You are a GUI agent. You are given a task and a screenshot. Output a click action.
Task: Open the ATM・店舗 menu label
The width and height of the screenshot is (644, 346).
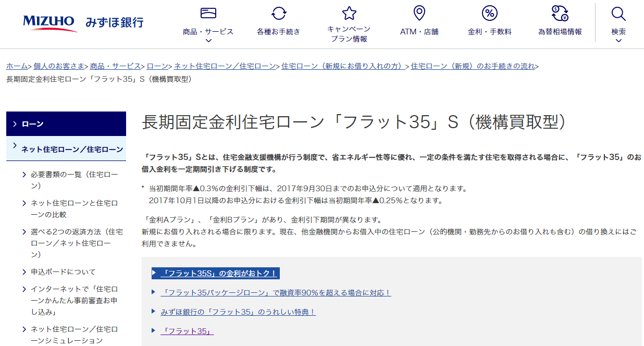(419, 31)
